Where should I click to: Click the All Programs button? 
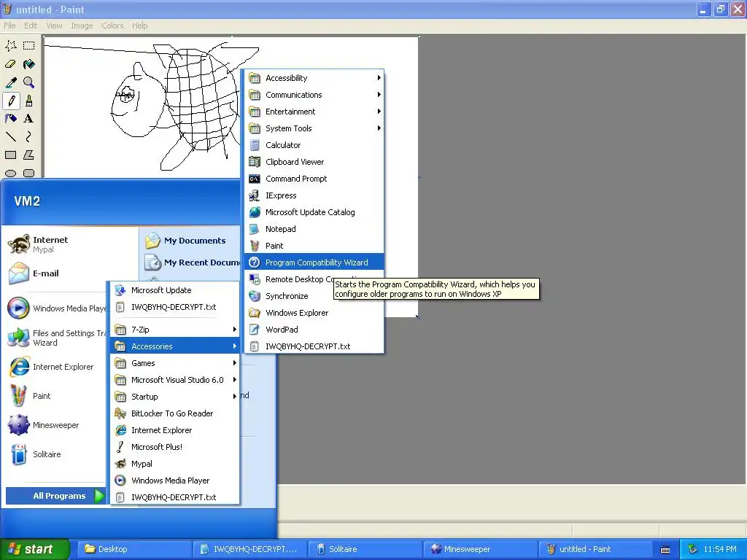(55, 496)
